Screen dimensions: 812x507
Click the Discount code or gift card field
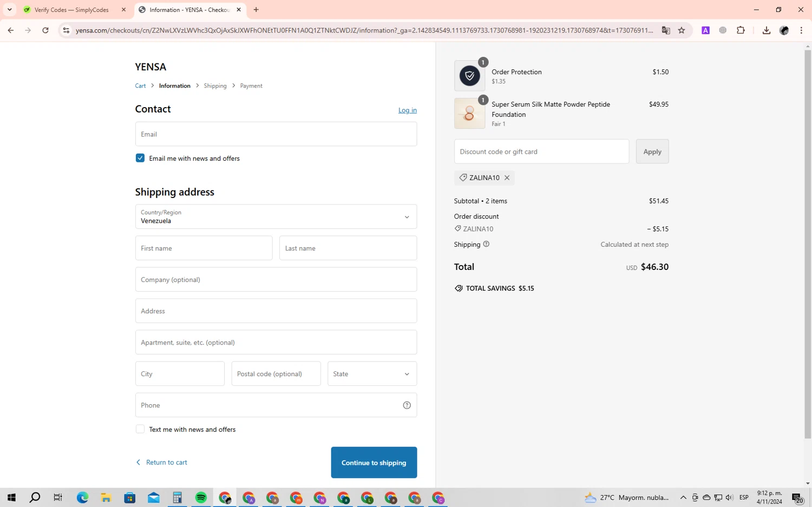click(541, 152)
